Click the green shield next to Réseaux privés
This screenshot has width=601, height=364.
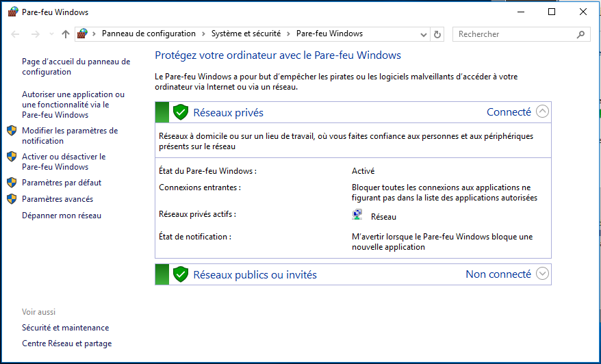tap(181, 112)
